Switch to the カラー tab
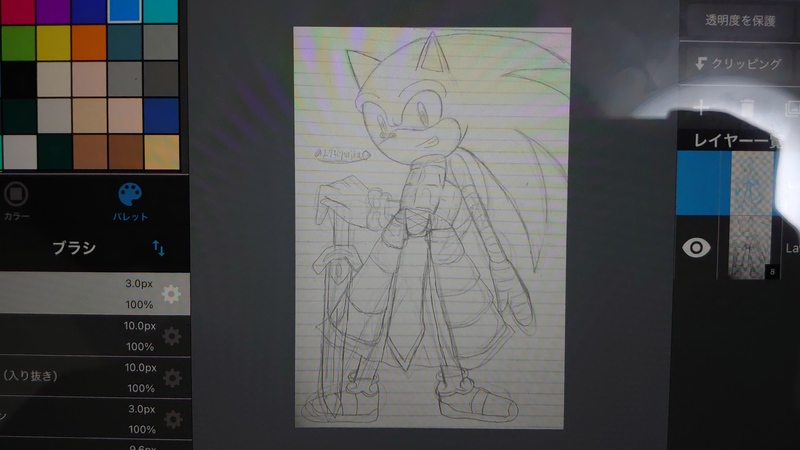 (16, 202)
